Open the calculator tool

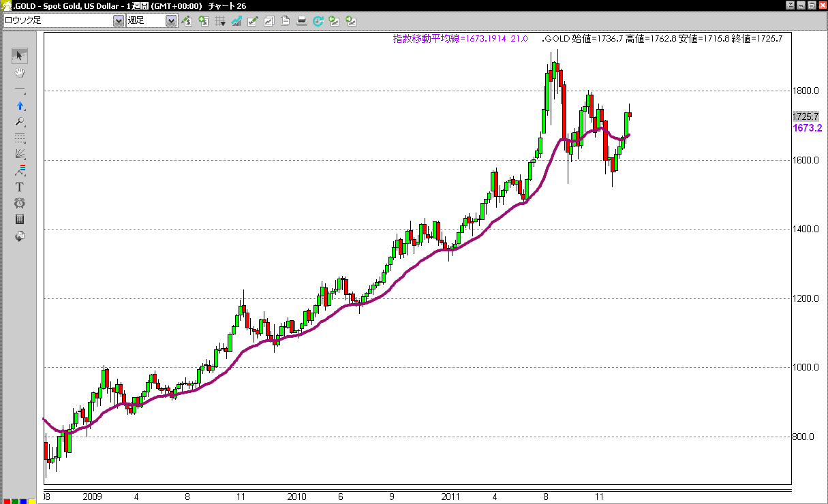[x=20, y=219]
